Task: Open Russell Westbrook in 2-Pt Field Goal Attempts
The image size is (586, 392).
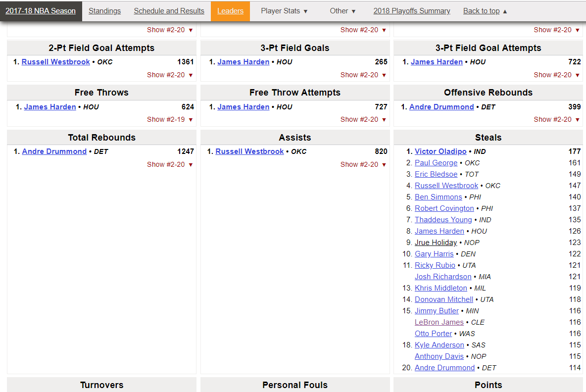Action: [56, 62]
